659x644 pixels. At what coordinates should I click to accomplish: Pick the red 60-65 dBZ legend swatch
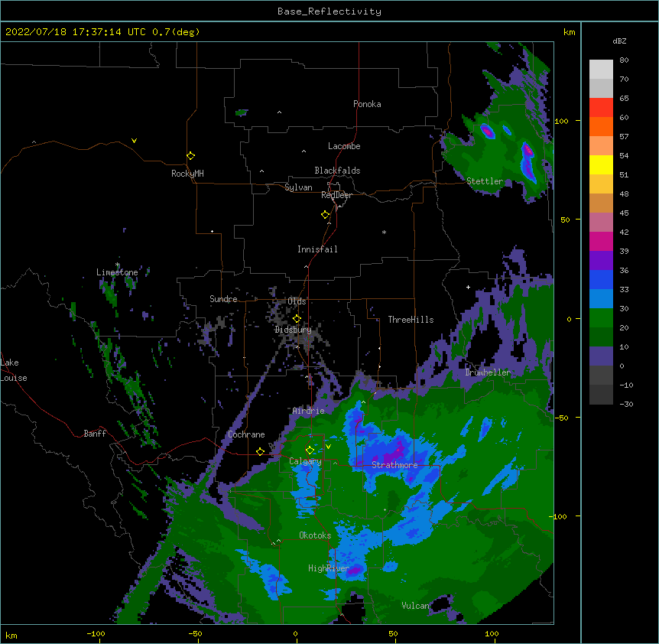(x=601, y=108)
